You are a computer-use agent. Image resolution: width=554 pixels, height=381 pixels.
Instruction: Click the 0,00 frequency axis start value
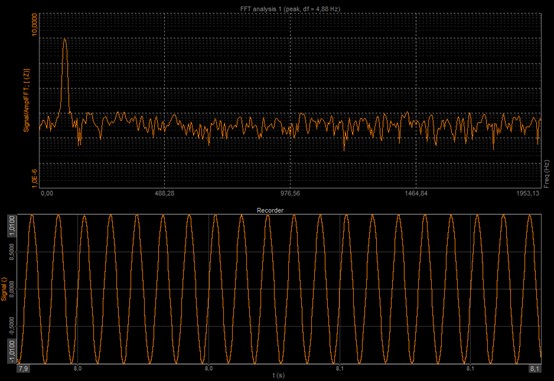tap(47, 193)
